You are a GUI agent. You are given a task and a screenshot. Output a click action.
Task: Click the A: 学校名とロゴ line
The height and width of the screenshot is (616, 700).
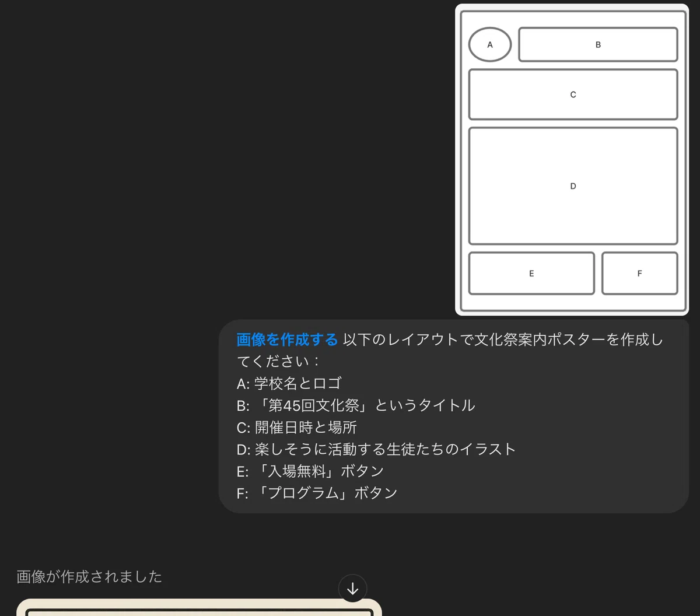(x=289, y=383)
